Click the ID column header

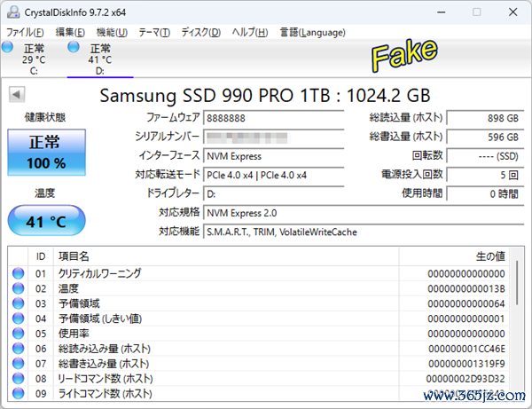(x=41, y=256)
